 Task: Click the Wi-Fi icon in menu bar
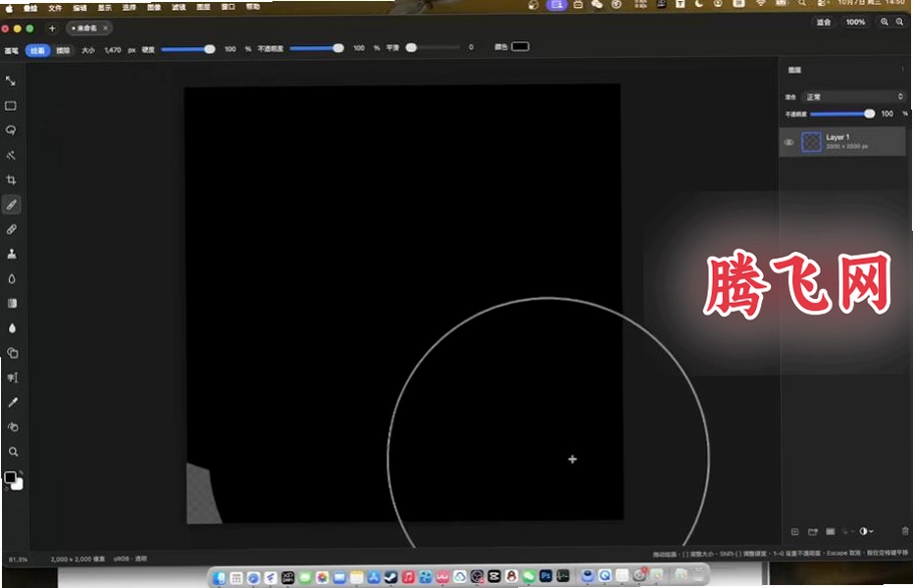point(760,3)
